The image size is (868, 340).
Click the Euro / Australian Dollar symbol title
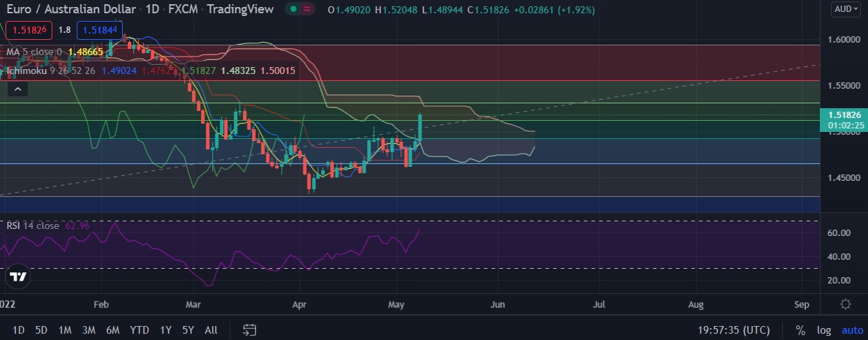(x=71, y=10)
